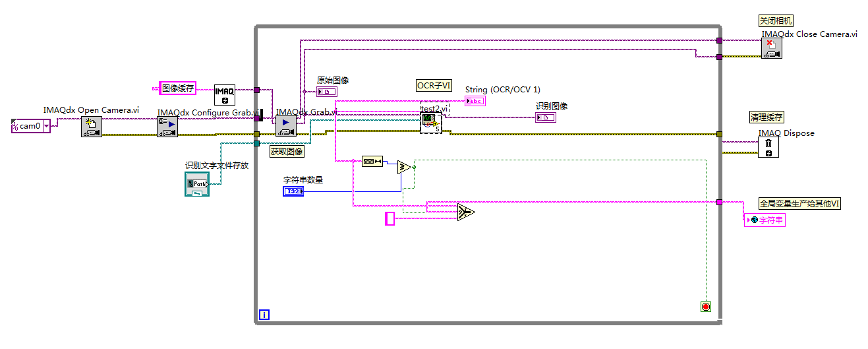868x349 pixels.
Task: Select the Greater Than comparison node
Action: [x=404, y=168]
